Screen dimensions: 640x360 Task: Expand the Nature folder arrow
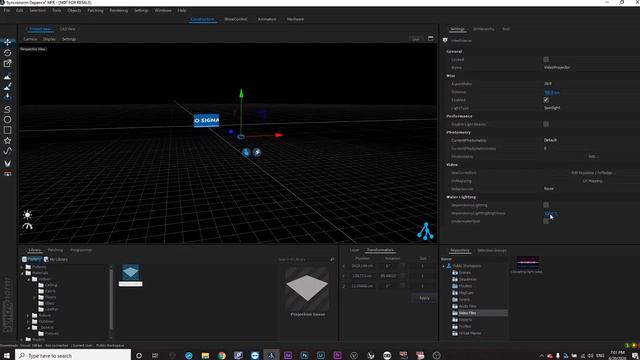[28, 316]
